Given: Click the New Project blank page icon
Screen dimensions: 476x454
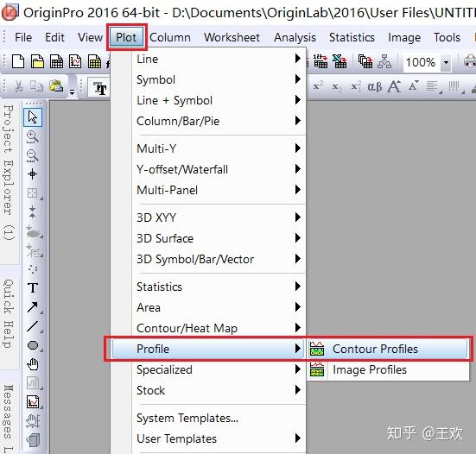Looking at the screenshot, I should tap(18, 61).
